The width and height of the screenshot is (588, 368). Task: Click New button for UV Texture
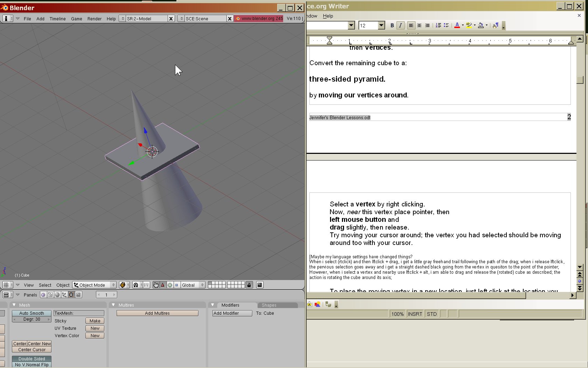(95, 328)
